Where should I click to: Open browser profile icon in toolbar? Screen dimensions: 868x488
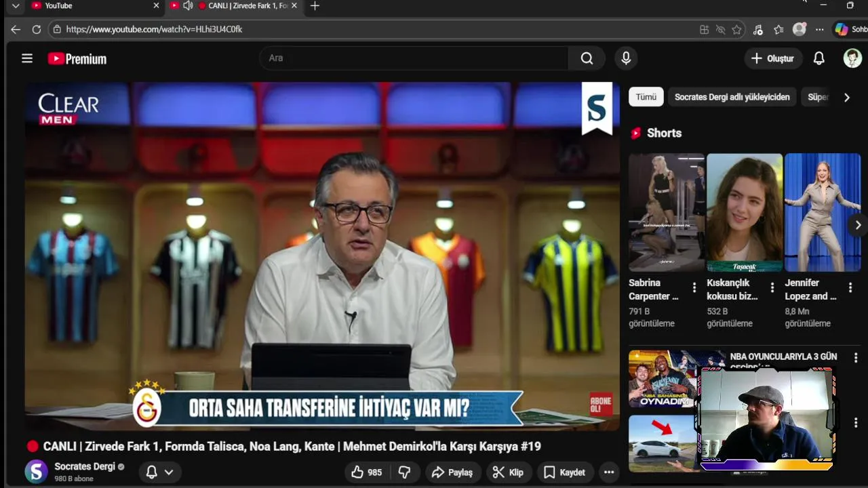[x=800, y=29]
